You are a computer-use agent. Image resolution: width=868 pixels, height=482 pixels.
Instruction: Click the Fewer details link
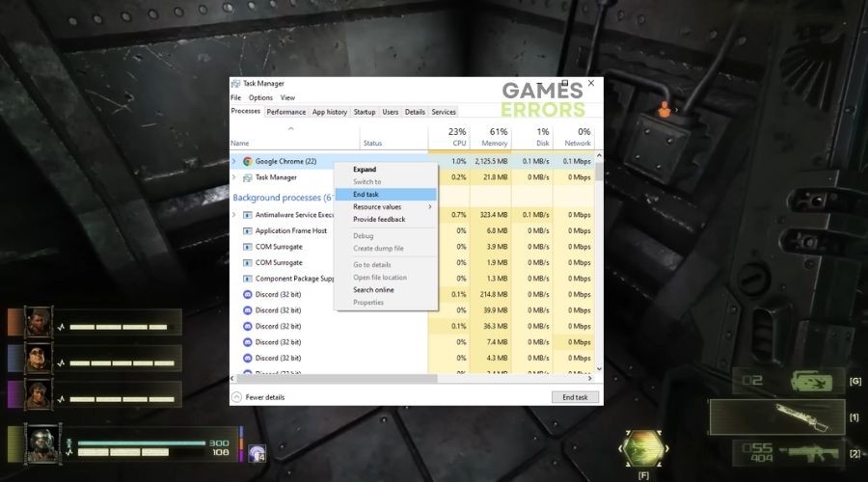[264, 397]
